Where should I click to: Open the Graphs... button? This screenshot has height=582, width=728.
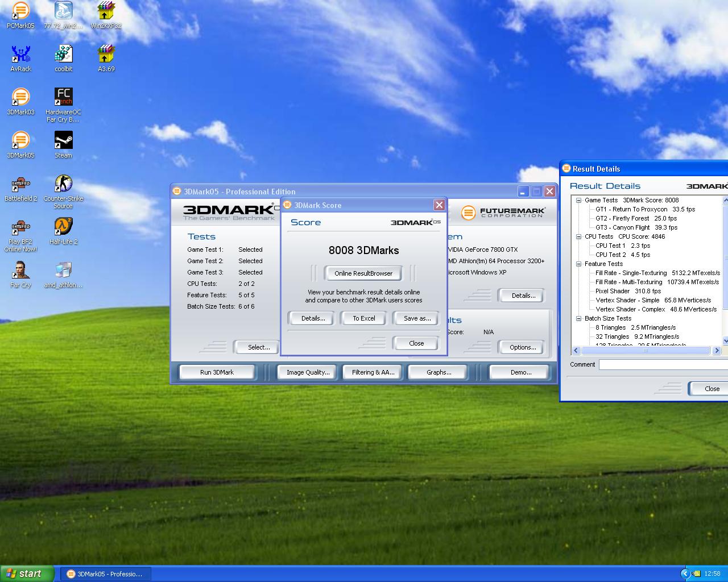pyautogui.click(x=439, y=372)
